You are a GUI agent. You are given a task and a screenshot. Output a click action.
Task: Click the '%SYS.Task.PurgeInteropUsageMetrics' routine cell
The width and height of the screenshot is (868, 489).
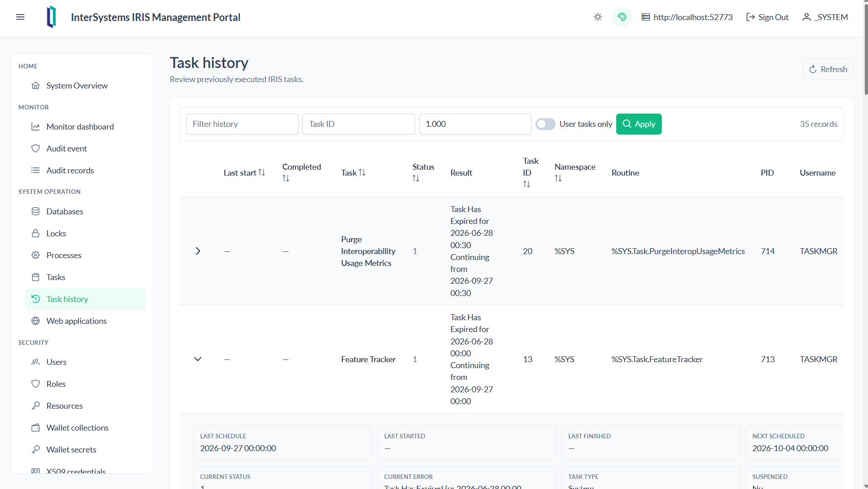click(x=678, y=251)
